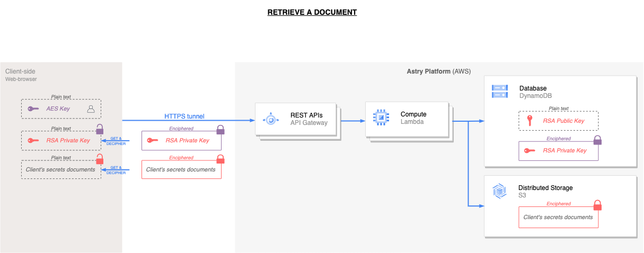The height and width of the screenshot is (253, 644).
Task: Click the HTTPS tunnel label
Action: click(184, 116)
